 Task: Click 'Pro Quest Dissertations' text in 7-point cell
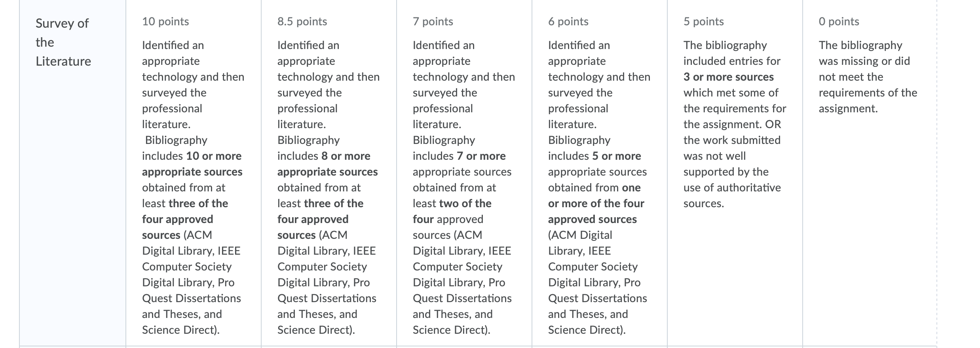pos(462,290)
